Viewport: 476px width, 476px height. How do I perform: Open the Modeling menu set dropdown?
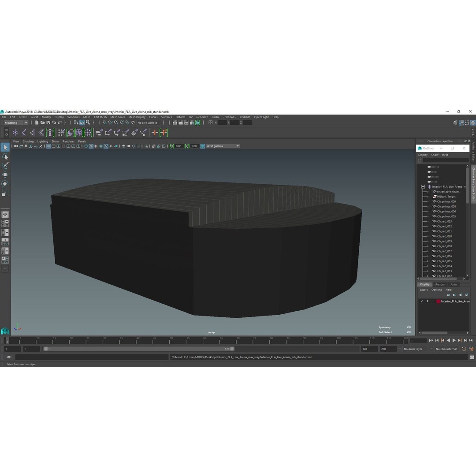[15, 123]
